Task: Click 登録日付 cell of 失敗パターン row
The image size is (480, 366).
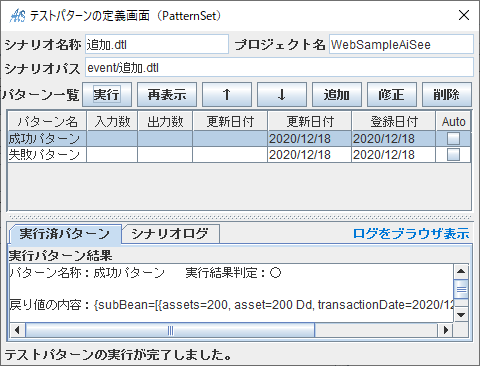Action: [394, 154]
